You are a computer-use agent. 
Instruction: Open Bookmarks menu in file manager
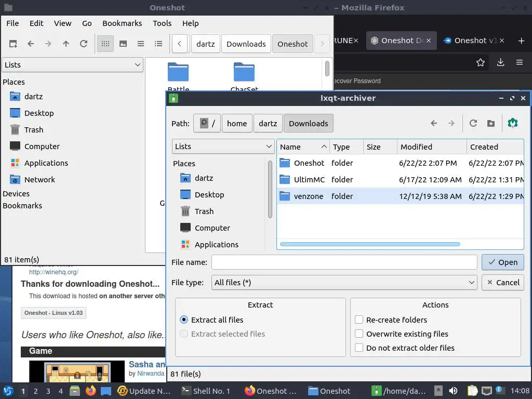click(x=122, y=23)
